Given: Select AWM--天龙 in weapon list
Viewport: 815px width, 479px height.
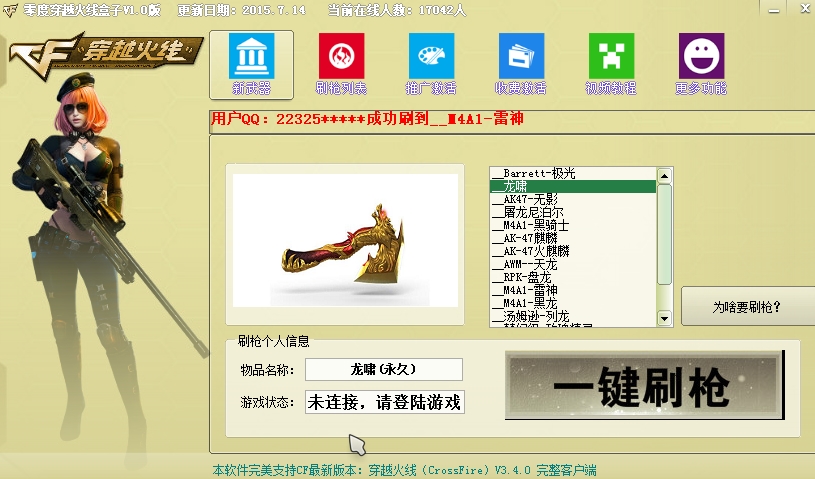Looking at the screenshot, I should [x=573, y=264].
